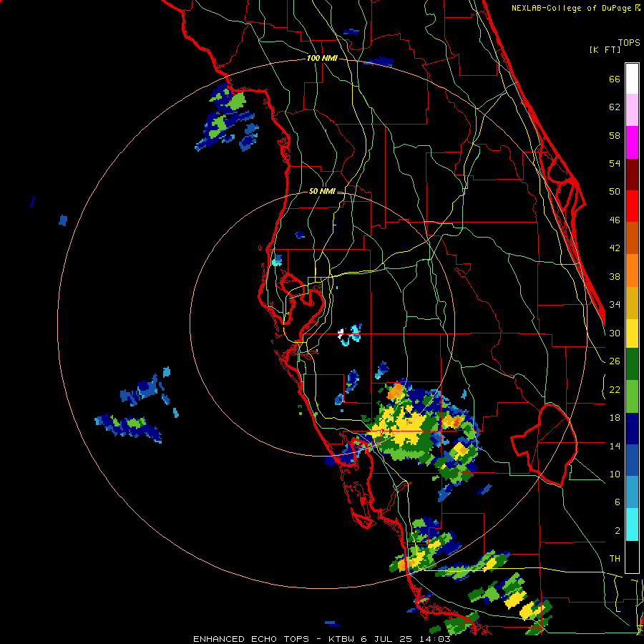Click the 30 legend value
The height and width of the screenshot is (644, 644).
coord(615,333)
